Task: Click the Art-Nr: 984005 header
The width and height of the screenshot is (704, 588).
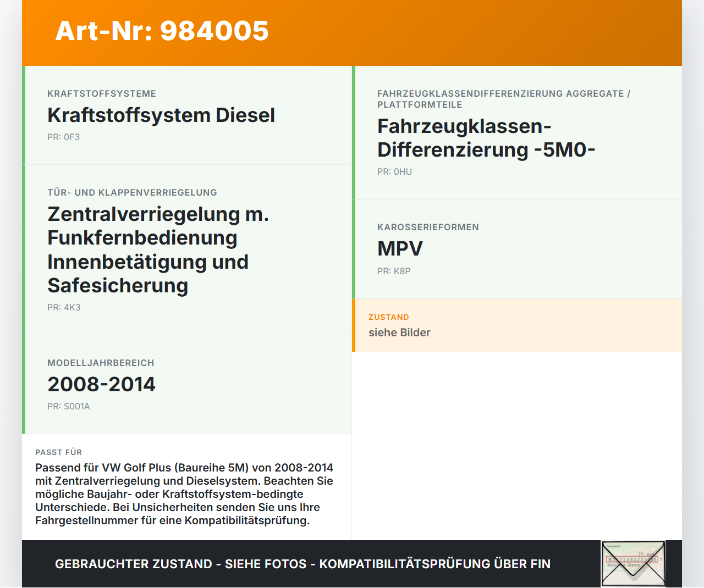Action: point(162,32)
